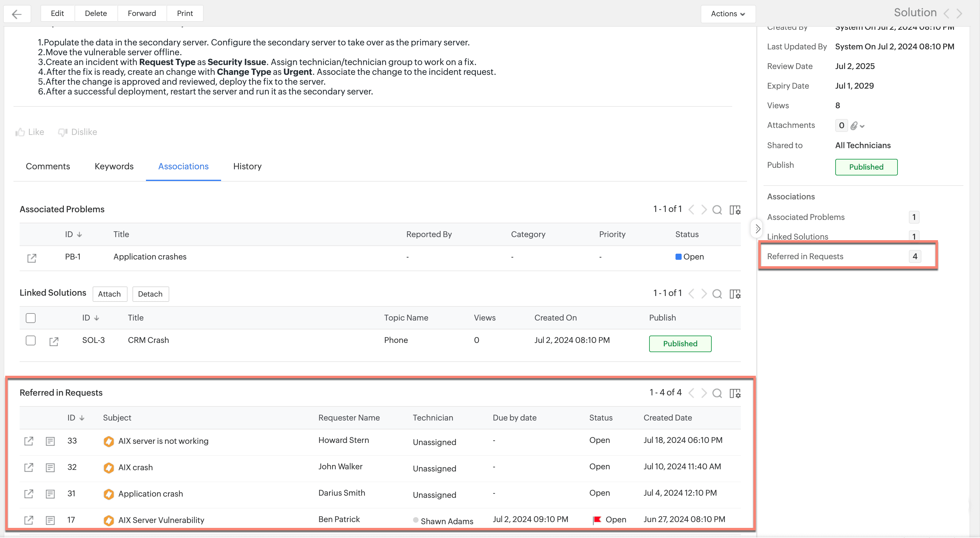The width and height of the screenshot is (980, 538).
Task: Click search icon in Referred in Requests
Action: pos(717,393)
